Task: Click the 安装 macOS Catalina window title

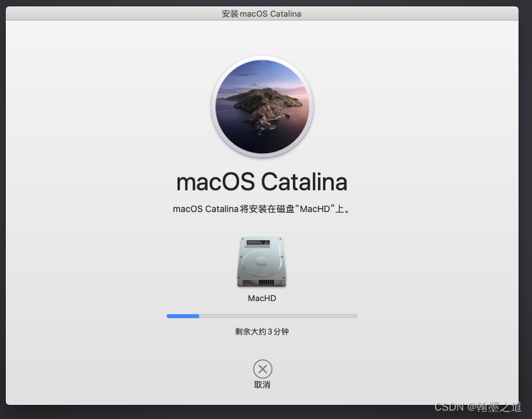Action: (x=262, y=14)
